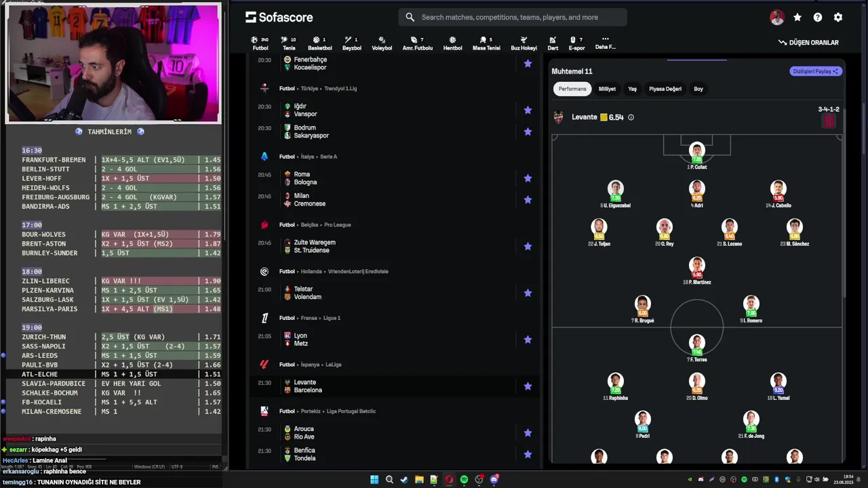This screenshot has width=868, height=488.
Task: Toggle favorite star for Benfica–Tondela
Action: (528, 454)
